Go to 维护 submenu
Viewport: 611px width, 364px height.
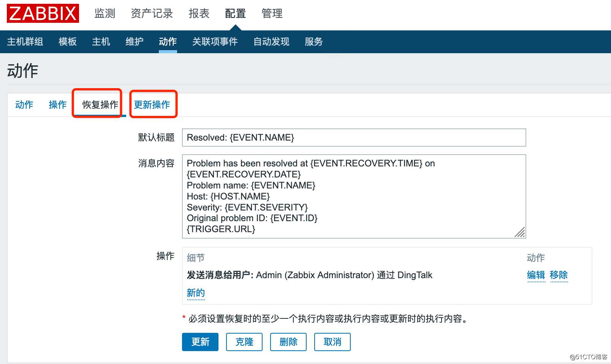point(135,41)
